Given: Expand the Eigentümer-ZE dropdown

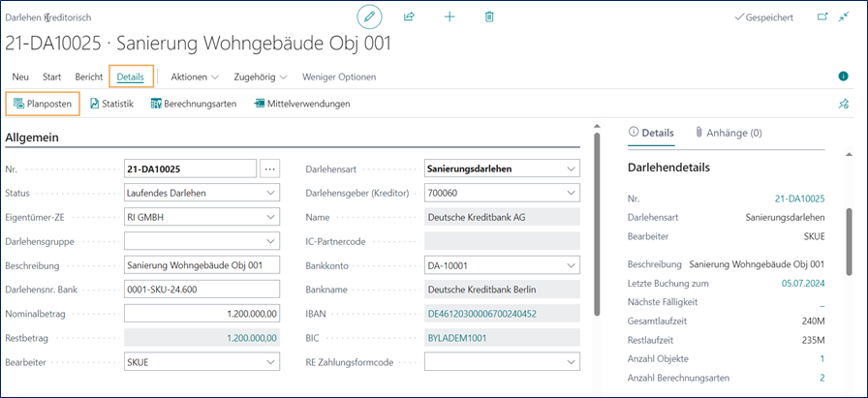Looking at the screenshot, I should click(x=270, y=217).
